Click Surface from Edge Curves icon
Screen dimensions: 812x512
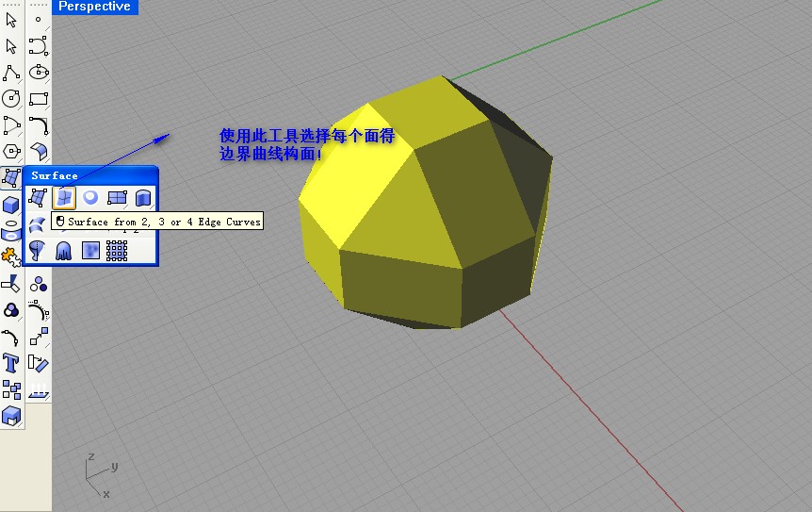tap(64, 197)
